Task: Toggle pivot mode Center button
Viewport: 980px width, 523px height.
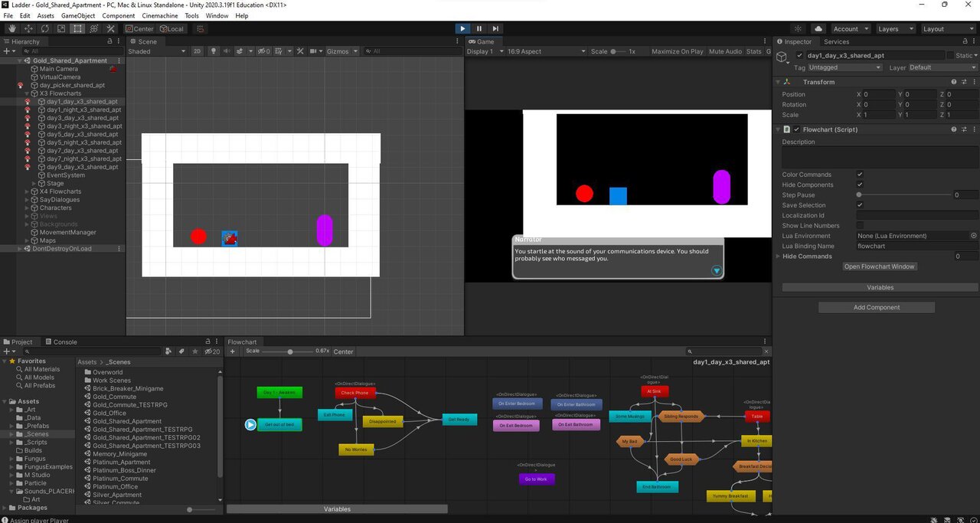Action: point(139,29)
